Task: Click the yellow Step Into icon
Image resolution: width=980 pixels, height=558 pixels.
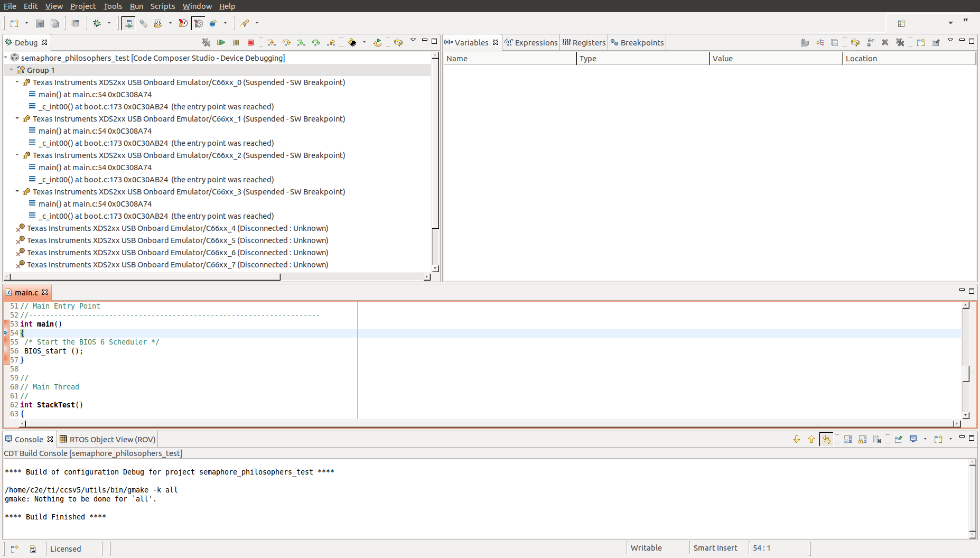Action: coord(271,42)
